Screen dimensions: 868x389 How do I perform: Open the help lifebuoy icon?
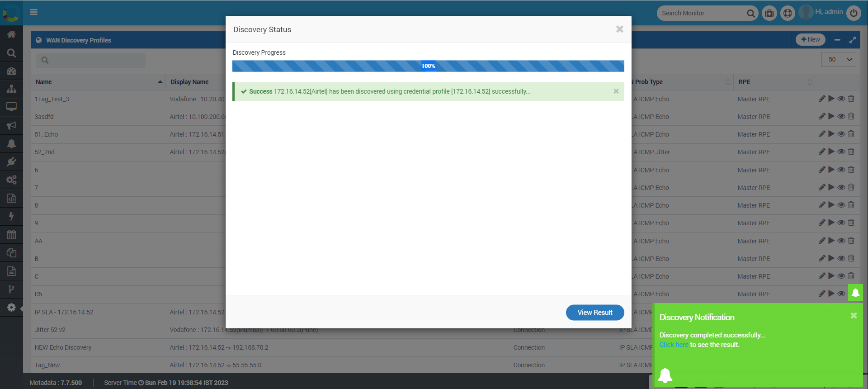(x=788, y=13)
